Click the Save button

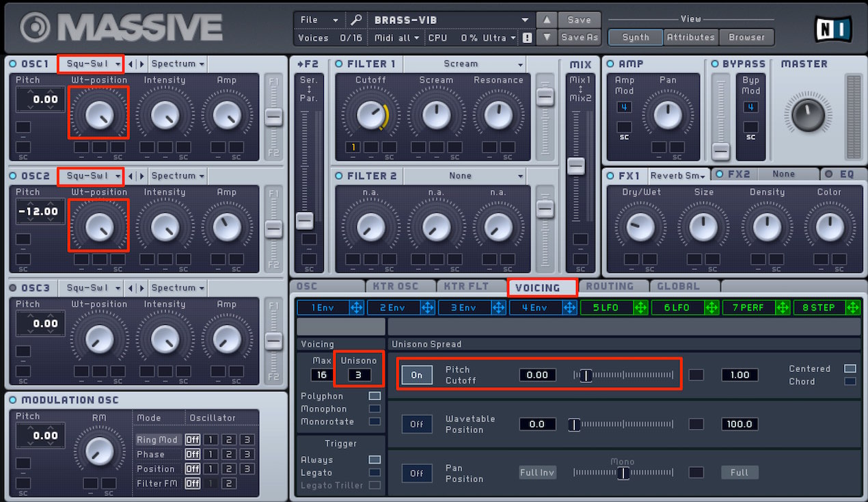(x=580, y=20)
